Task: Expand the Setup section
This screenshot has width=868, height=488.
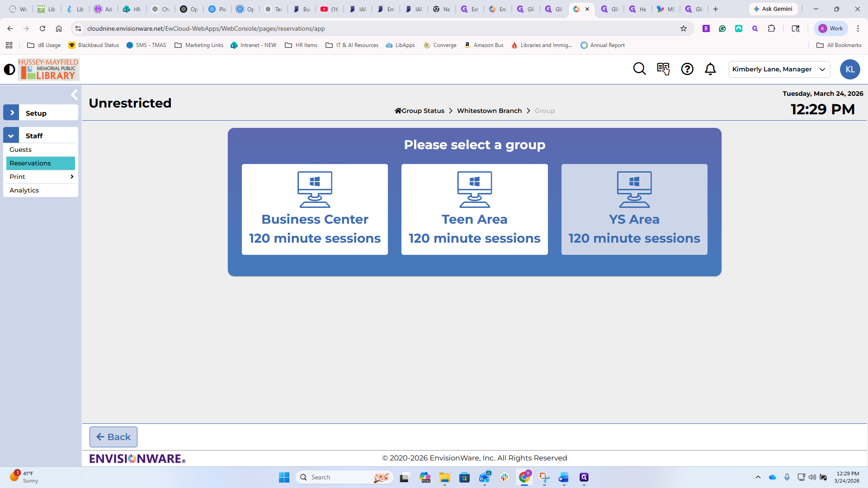Action: coord(11,113)
